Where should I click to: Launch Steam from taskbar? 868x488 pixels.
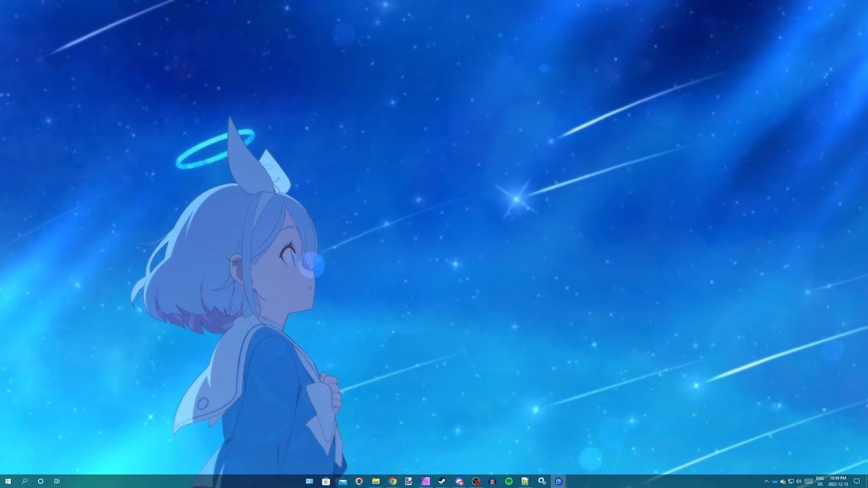click(442, 481)
